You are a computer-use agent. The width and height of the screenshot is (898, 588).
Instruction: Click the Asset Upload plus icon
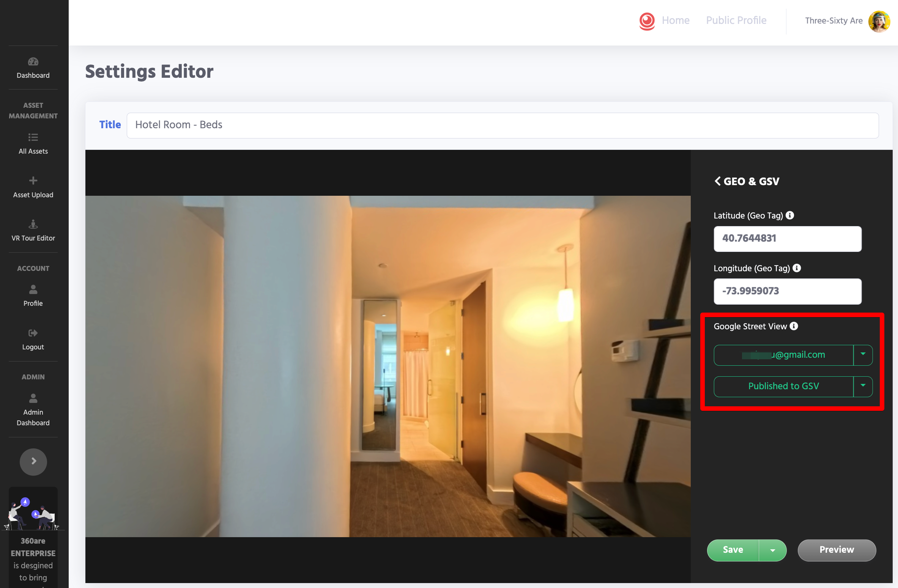[x=33, y=181]
